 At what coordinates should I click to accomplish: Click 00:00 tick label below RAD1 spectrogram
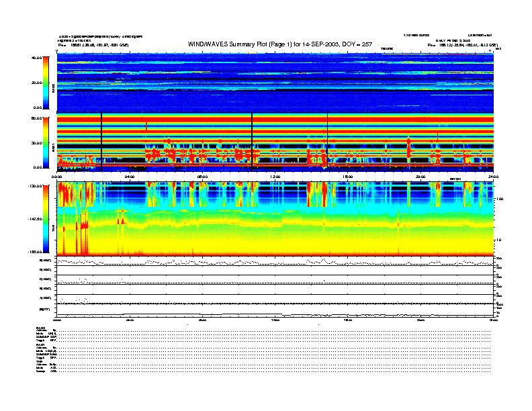[56, 177]
